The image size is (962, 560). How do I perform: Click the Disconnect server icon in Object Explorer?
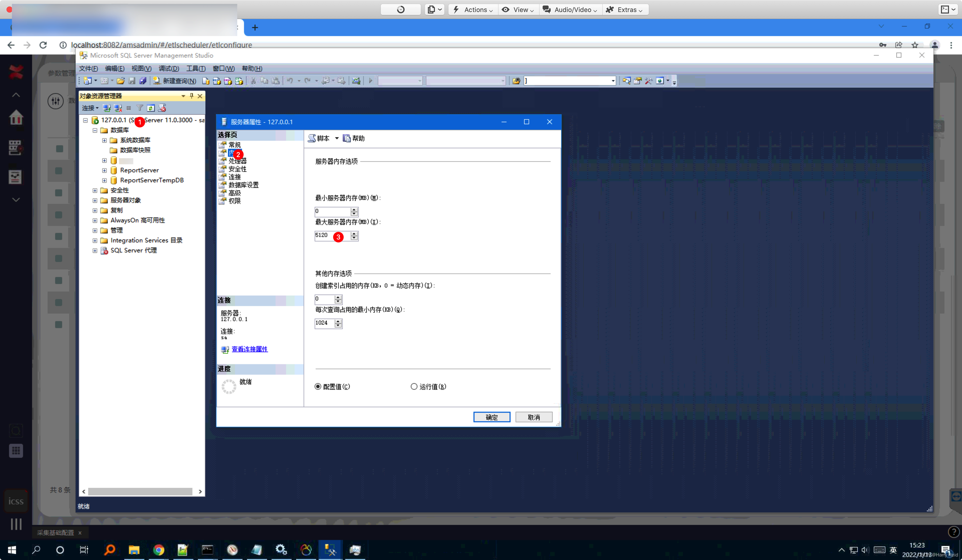[x=118, y=108]
